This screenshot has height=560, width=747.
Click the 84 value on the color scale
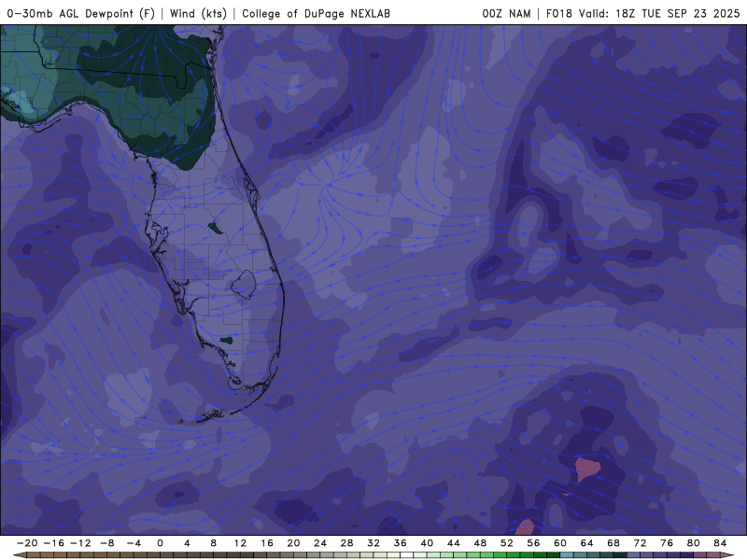720,543
